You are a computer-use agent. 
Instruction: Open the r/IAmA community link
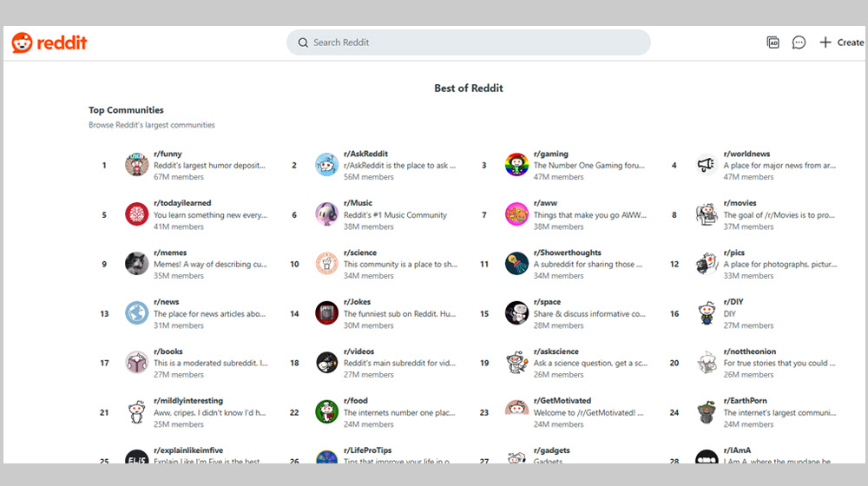point(737,450)
